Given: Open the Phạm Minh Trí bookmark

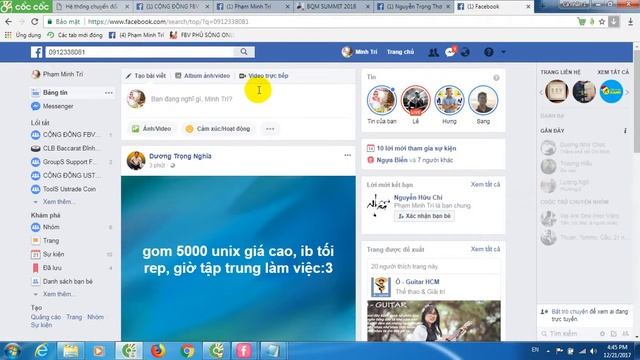Looking at the screenshot, I should pos(136,35).
